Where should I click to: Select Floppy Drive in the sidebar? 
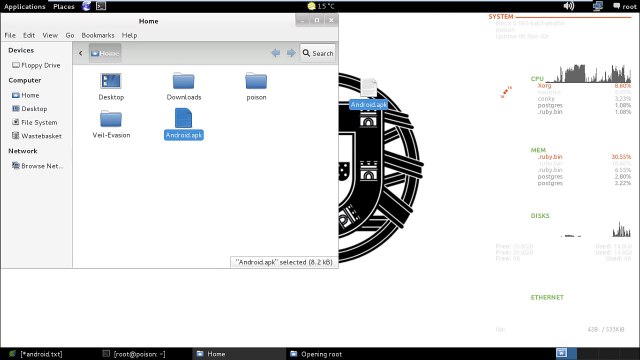[x=36, y=65]
